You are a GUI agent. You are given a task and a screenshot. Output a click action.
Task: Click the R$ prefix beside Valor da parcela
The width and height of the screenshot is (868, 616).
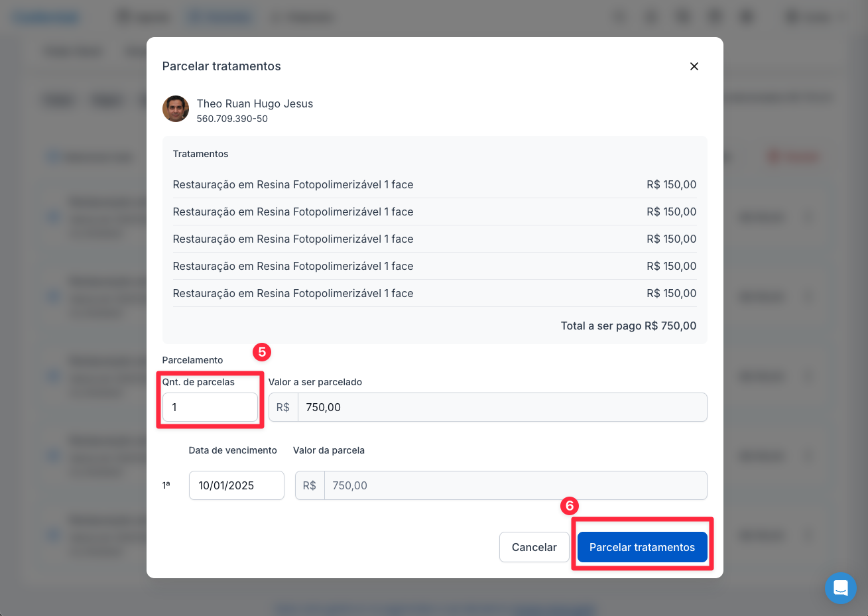[310, 485]
